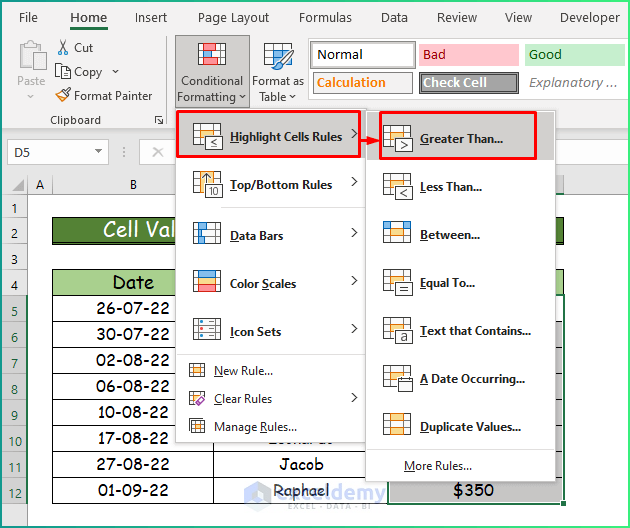Screen dimensions: 630x528
Task: Click the Equal To rule icon
Action: [397, 282]
